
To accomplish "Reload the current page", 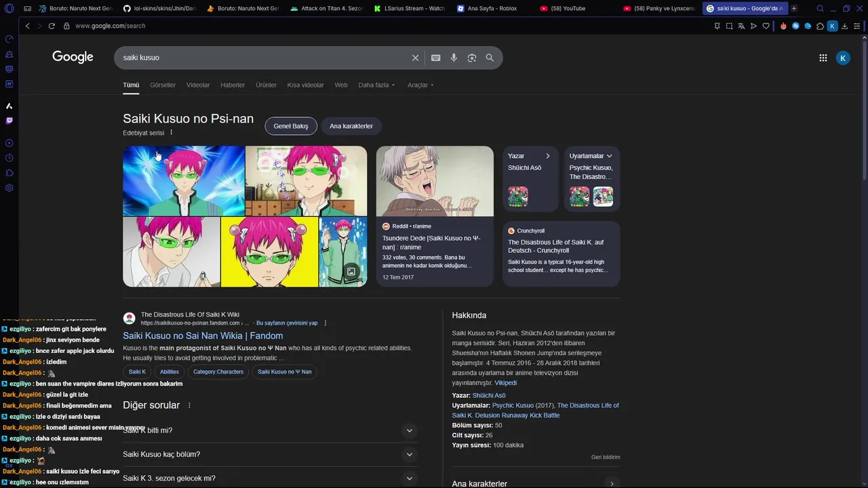I will pos(52,26).
